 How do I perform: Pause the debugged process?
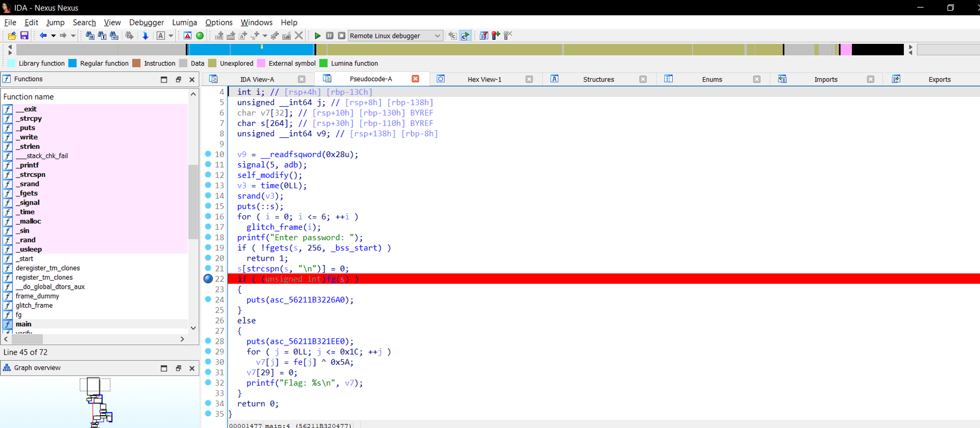tap(330, 36)
